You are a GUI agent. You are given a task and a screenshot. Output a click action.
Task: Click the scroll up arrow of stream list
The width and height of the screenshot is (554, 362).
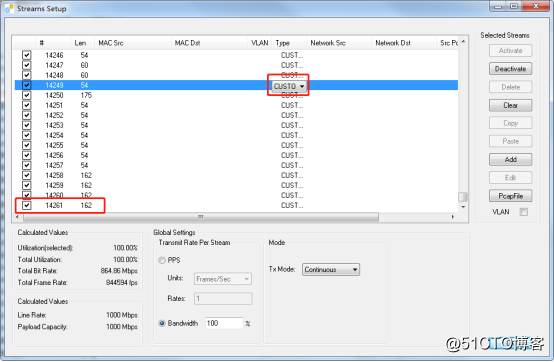click(463, 42)
